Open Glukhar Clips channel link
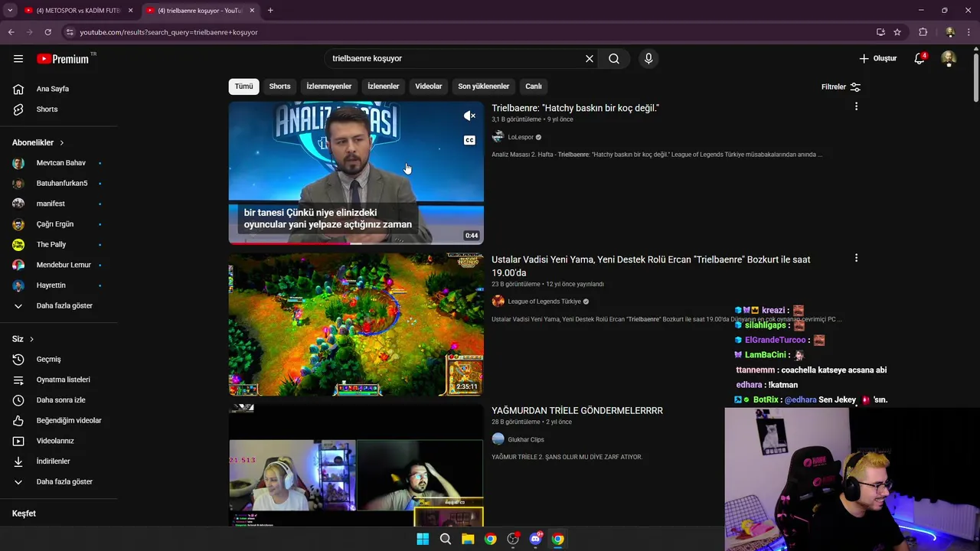980x551 pixels. click(526, 439)
